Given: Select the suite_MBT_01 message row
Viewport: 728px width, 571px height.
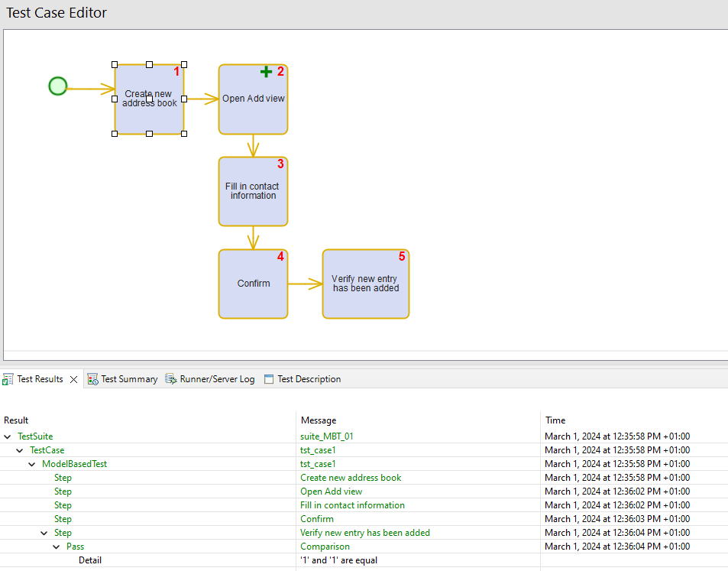Looking at the screenshot, I should (x=328, y=436).
